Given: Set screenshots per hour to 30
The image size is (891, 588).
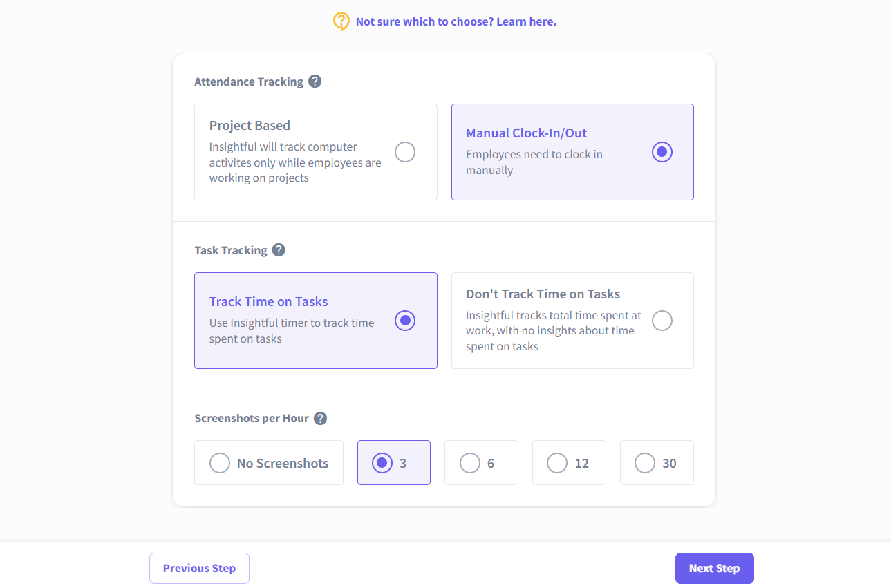Looking at the screenshot, I should click(645, 463).
